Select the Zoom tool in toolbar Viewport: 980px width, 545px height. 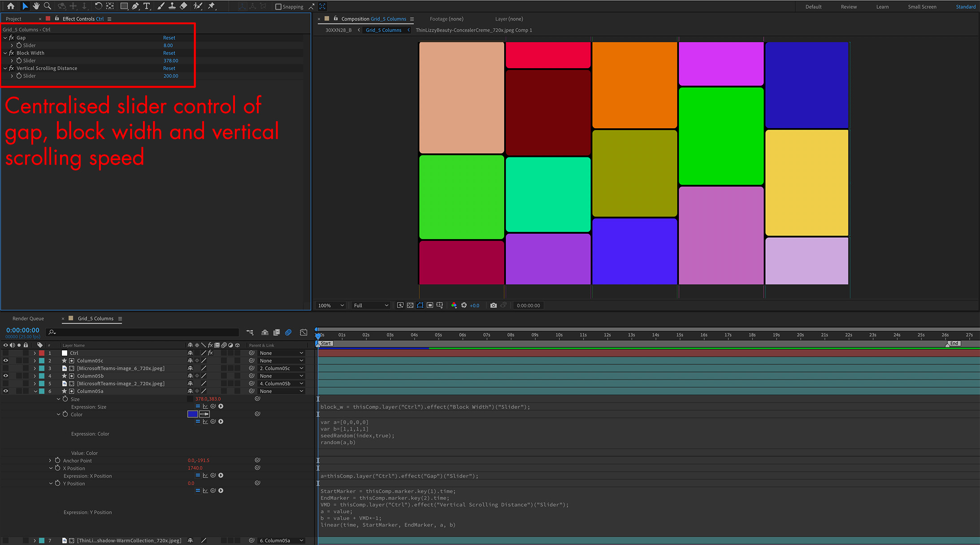pyautogui.click(x=48, y=6)
